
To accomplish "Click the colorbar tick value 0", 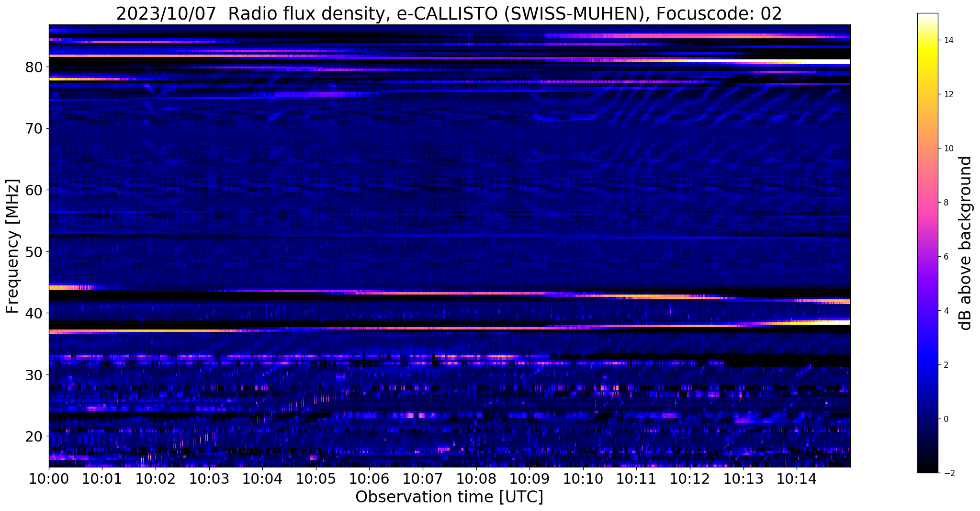I will click(946, 419).
